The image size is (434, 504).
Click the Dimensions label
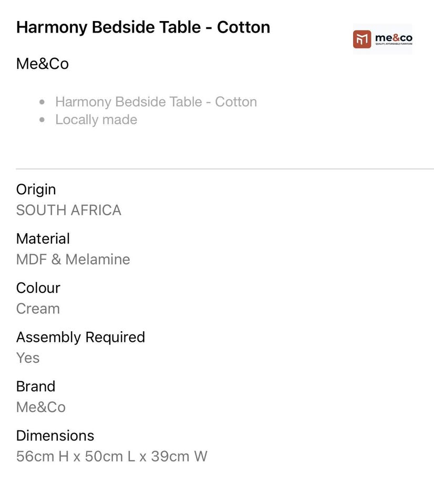click(x=55, y=436)
